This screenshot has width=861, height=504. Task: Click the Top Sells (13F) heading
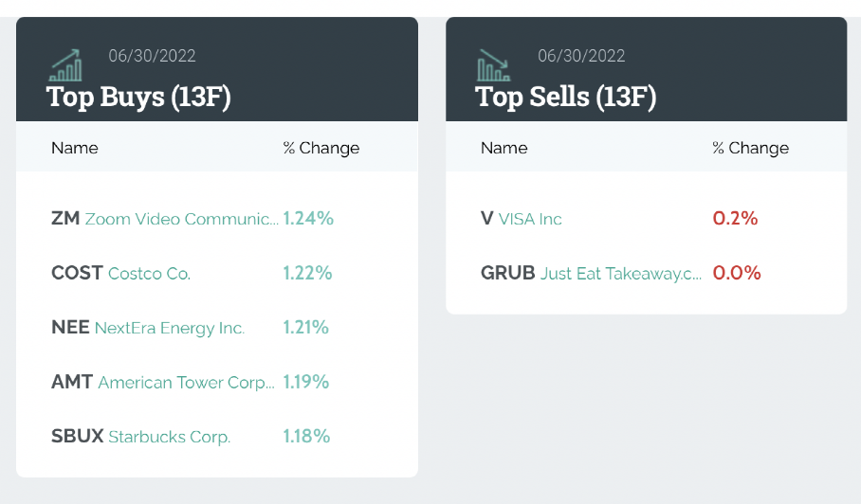click(566, 97)
